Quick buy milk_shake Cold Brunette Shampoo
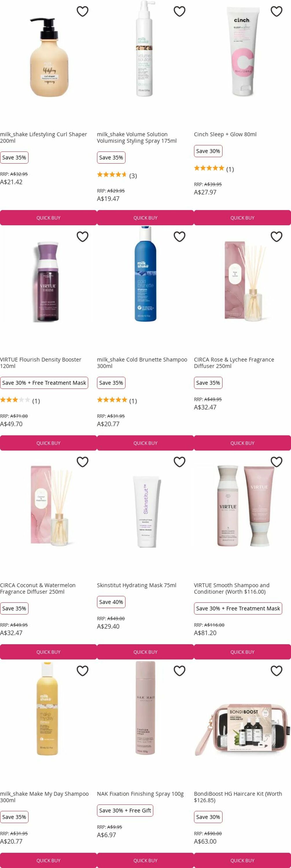 click(x=145, y=443)
